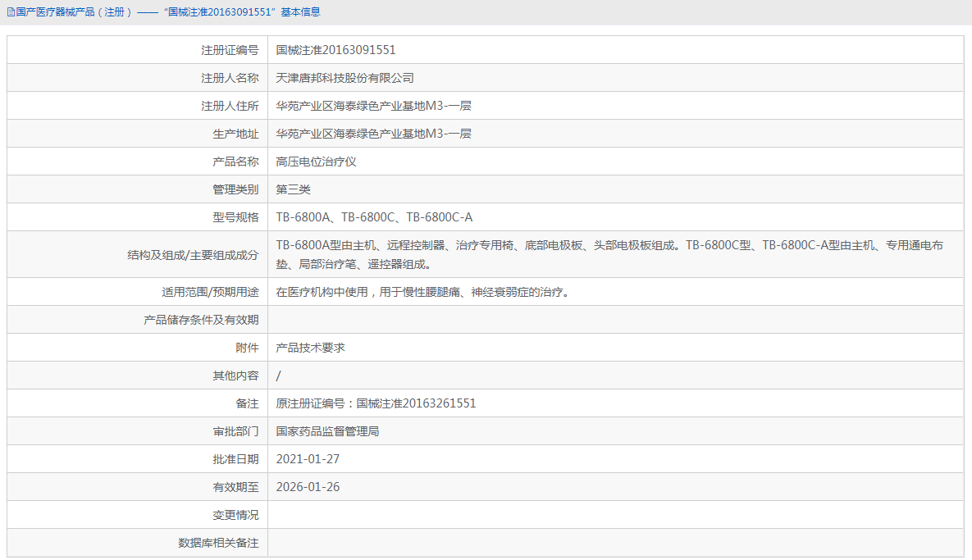This screenshot has height=560, width=972.
Task: Click the header title 国产医疗器械产品（注册）
Action: [75, 12]
